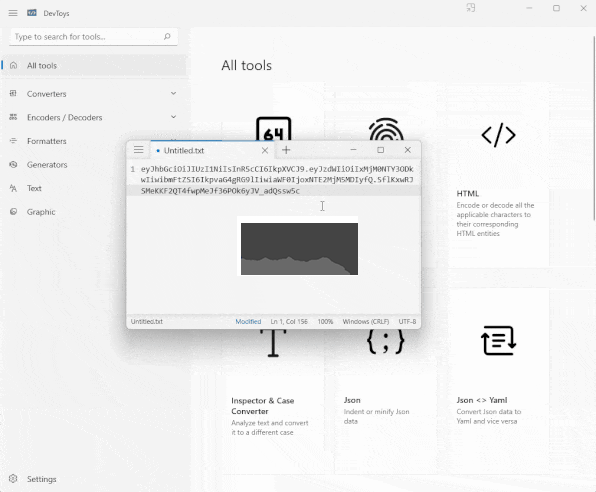Screen dimensions: 596x492
Task: Click the Generators sidebar icon
Action: (13, 165)
